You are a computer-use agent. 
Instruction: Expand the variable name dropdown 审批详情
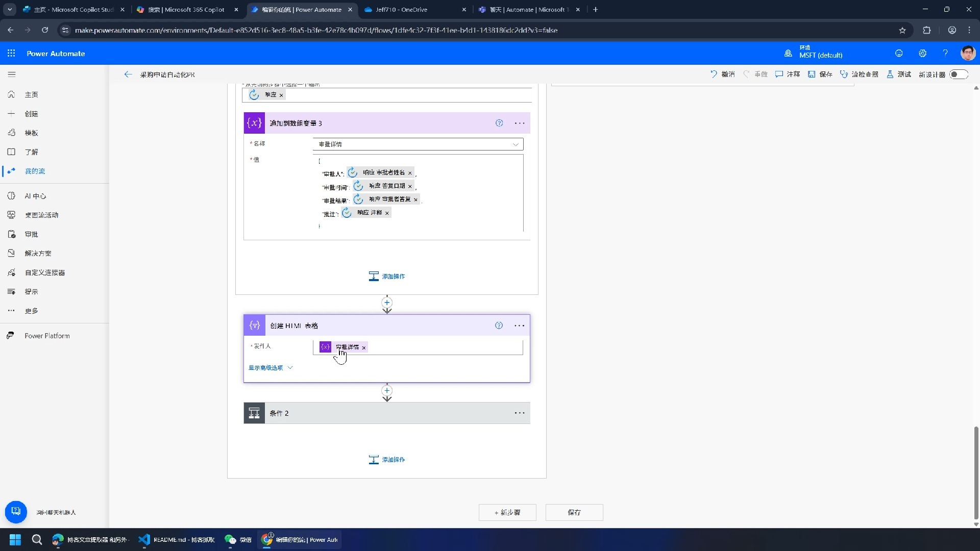[516, 144]
